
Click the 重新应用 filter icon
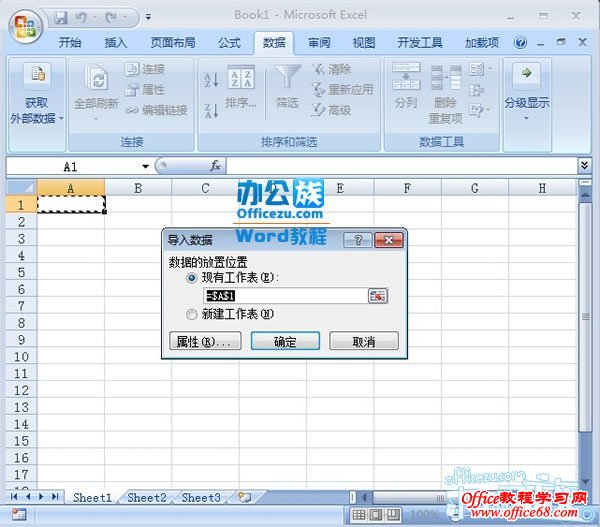[342, 90]
